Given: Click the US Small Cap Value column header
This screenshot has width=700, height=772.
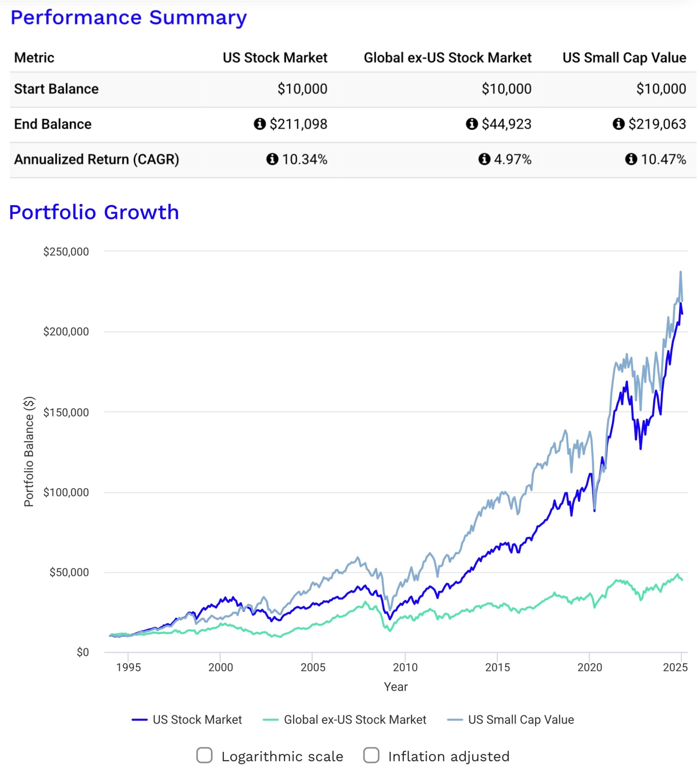Looking at the screenshot, I should 624,58.
